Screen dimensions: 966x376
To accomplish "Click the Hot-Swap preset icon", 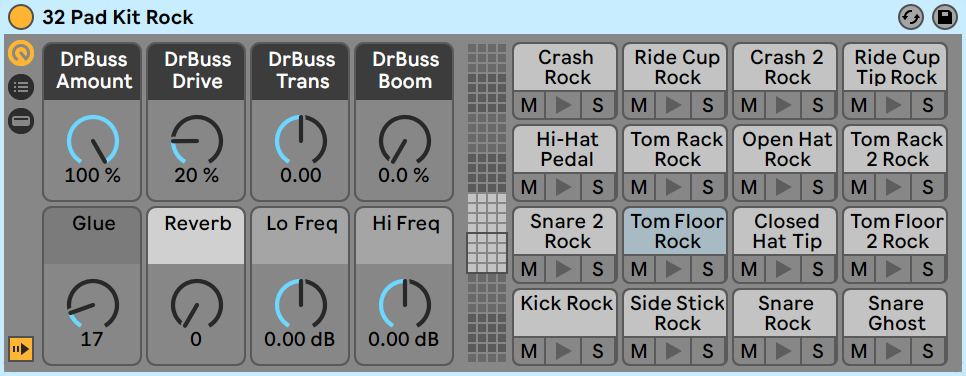I will [910, 17].
